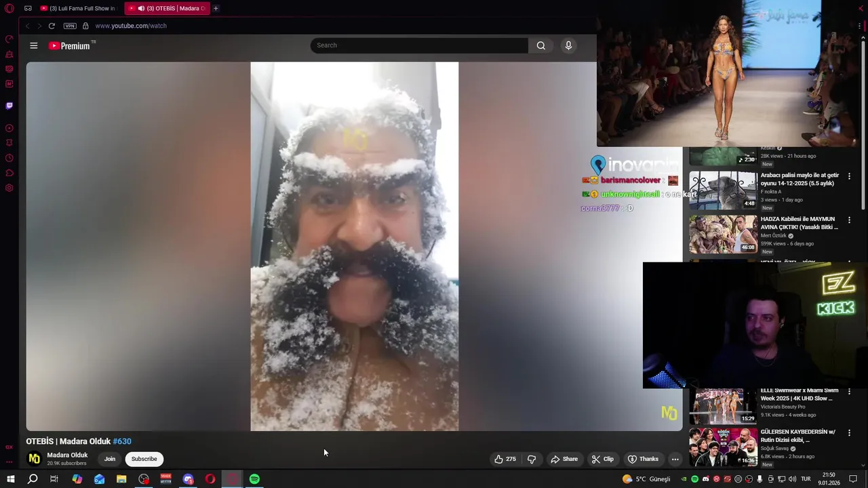Image resolution: width=868 pixels, height=488 pixels.
Task: Open options for Arabacı palisi video
Action: (849, 176)
